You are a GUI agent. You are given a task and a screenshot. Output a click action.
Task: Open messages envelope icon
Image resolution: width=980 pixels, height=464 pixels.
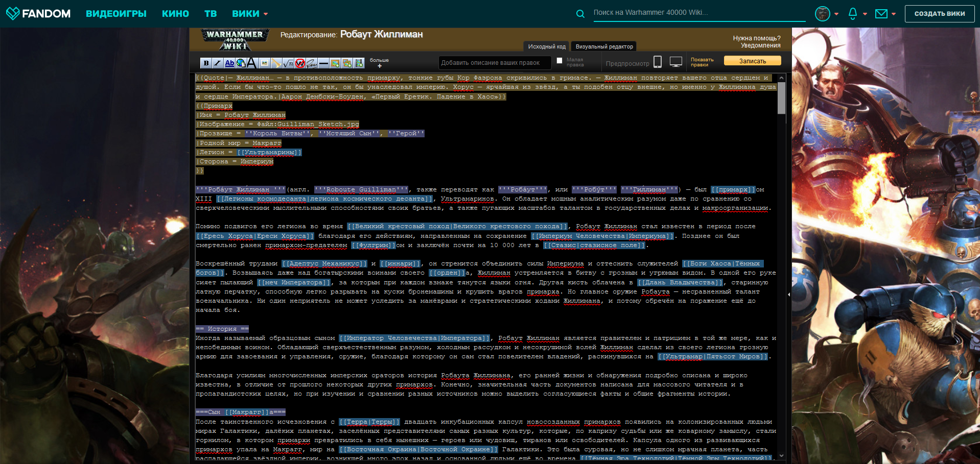tap(881, 14)
